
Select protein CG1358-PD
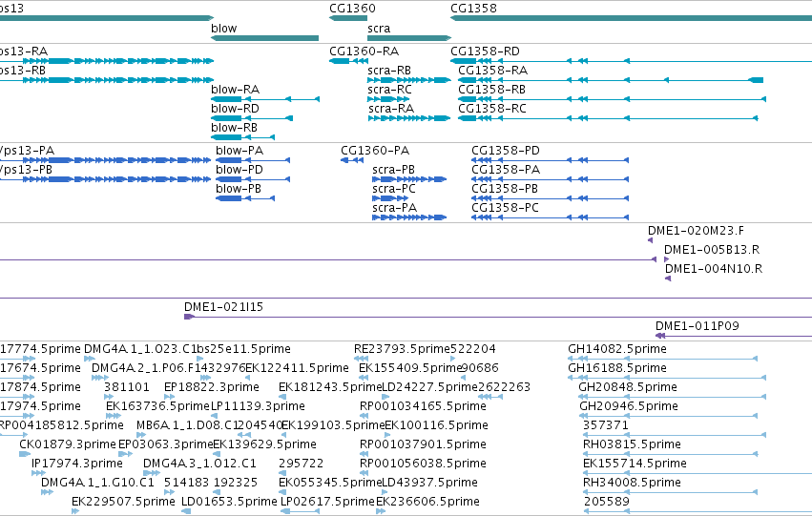tap(550, 160)
